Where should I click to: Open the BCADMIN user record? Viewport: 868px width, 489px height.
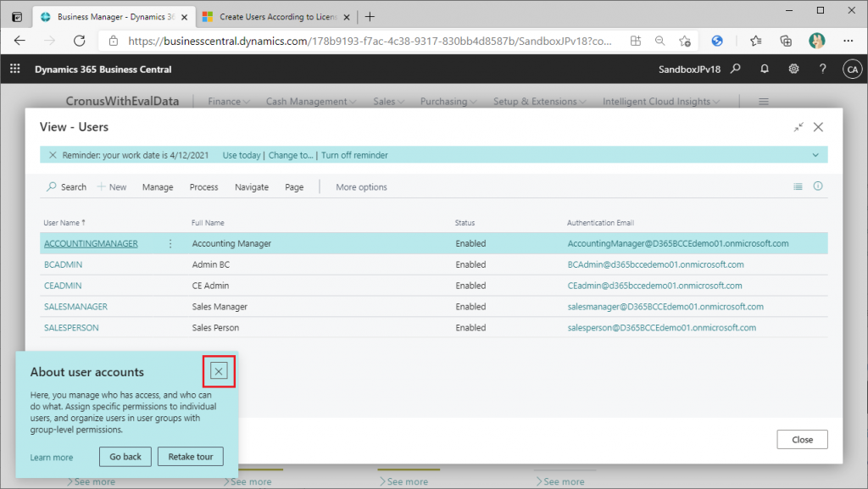(63, 264)
